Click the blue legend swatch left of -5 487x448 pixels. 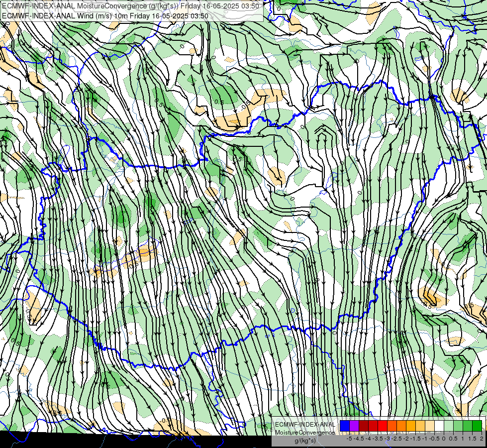tap(345, 426)
